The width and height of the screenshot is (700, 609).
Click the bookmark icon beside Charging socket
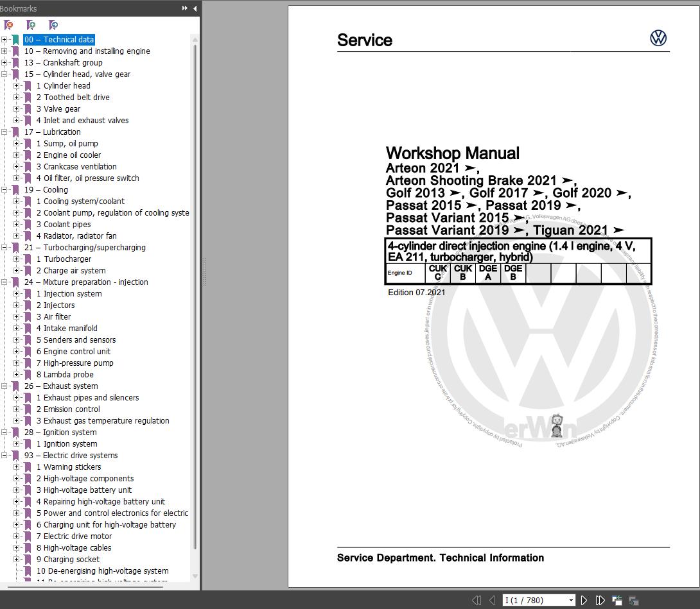click(28, 560)
